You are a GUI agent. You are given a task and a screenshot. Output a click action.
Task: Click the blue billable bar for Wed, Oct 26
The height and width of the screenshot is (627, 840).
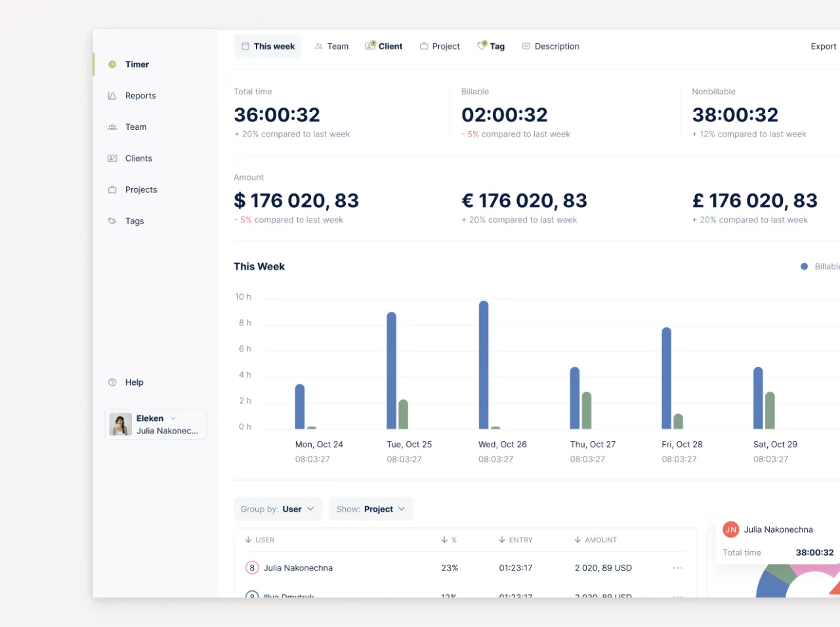coord(484,365)
